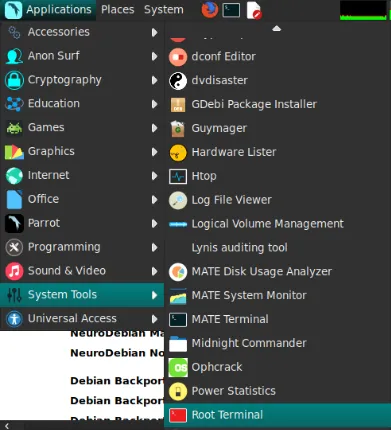The height and width of the screenshot is (430, 391).
Task: Launch Firefox from the top panel
Action: click(x=210, y=10)
